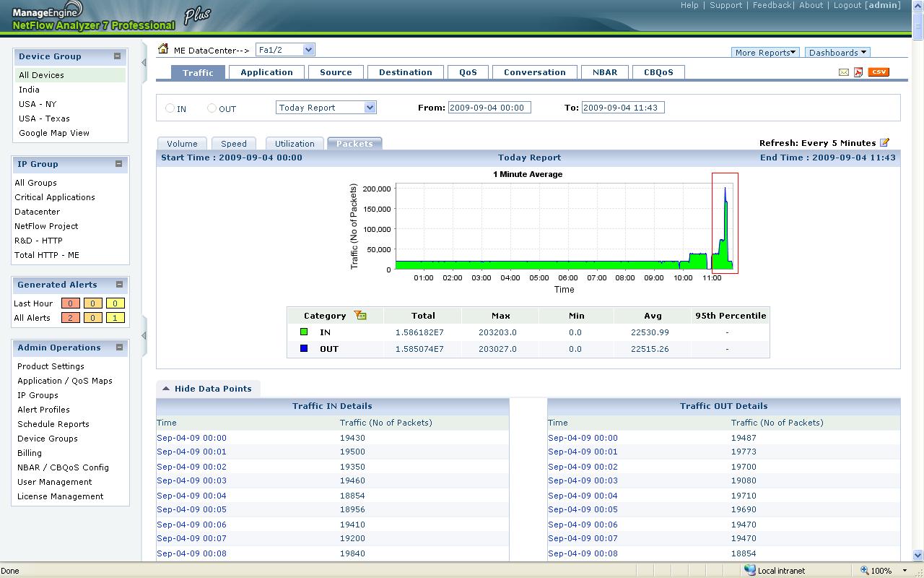Open the Help link

(x=689, y=5)
